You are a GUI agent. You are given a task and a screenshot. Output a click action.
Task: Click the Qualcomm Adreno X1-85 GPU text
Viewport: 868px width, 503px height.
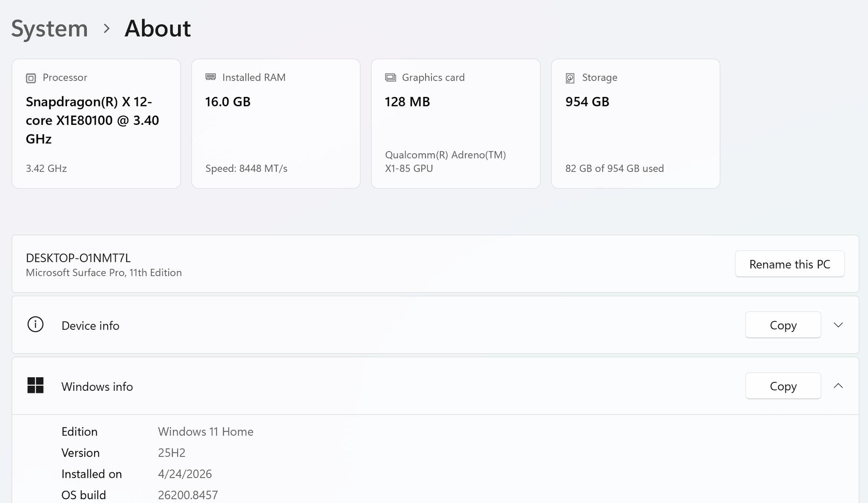pos(445,162)
